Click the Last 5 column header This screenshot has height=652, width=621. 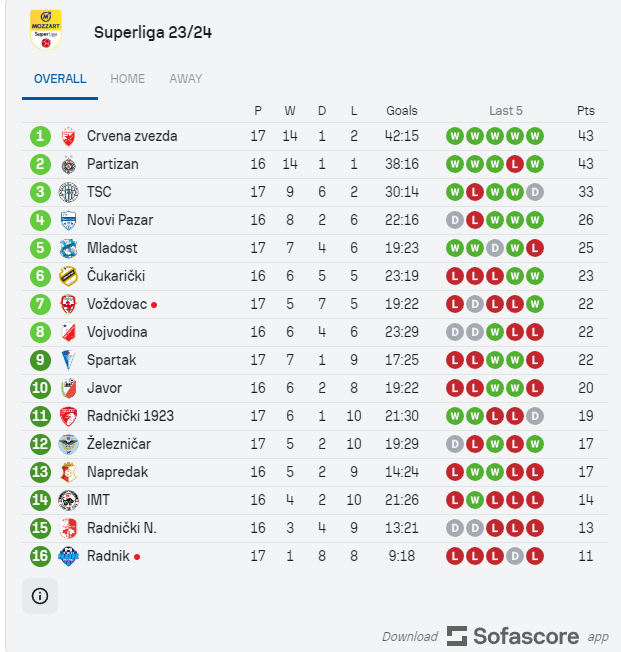(506, 111)
